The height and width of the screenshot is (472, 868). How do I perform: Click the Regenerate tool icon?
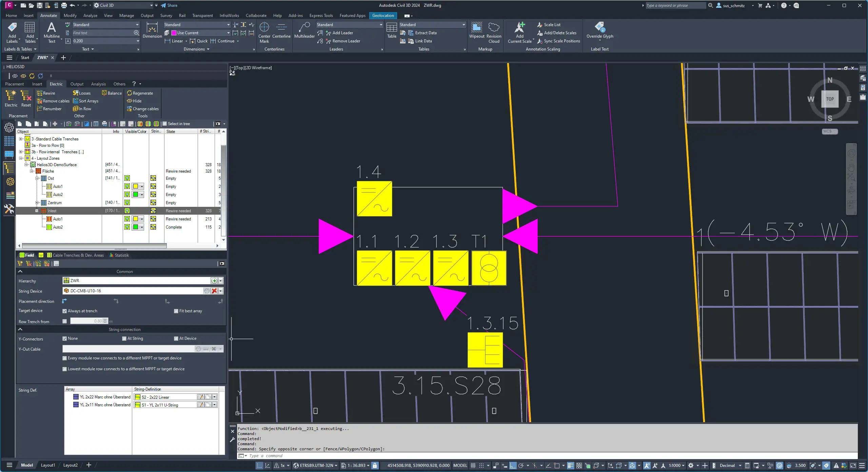(130, 93)
